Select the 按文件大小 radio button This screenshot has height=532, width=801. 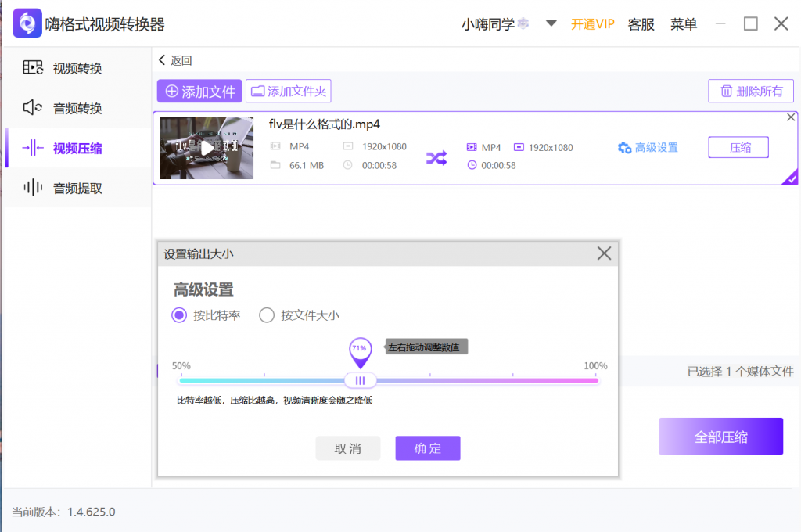coord(267,315)
